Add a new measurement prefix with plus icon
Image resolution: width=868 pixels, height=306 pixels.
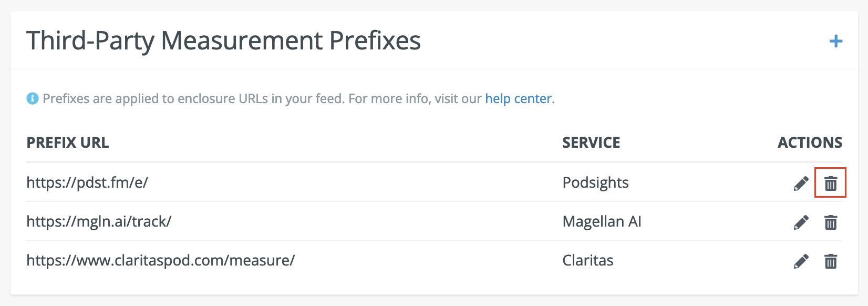(835, 41)
